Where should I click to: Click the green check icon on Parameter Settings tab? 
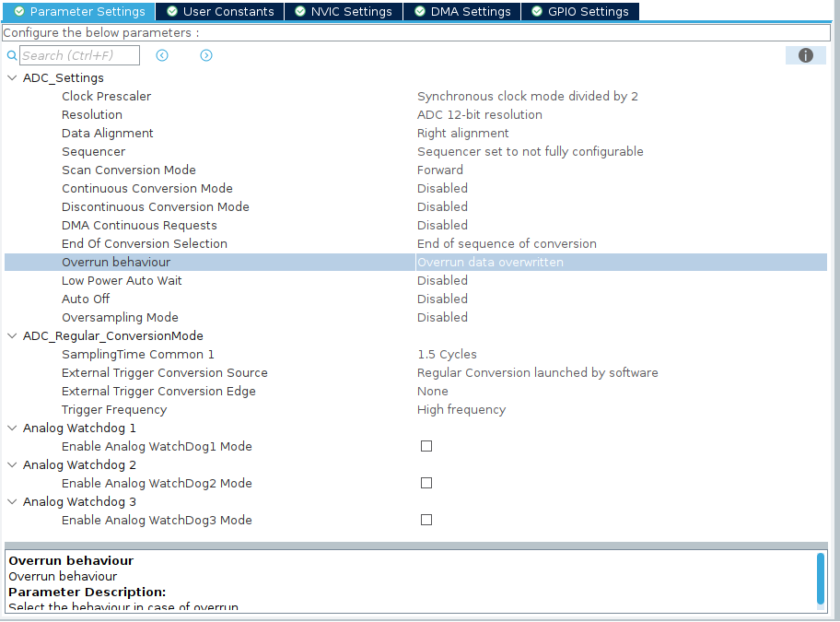click(x=21, y=12)
